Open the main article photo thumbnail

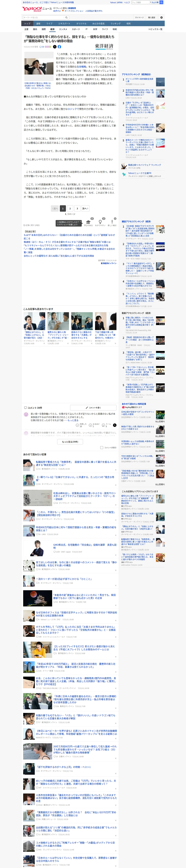point(39,67)
